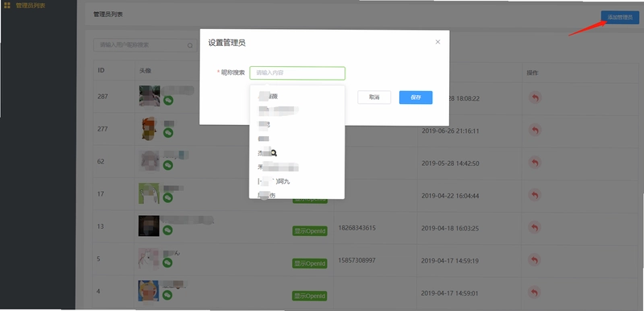Click the WeChat icon in row 17
Screen dimensions: 644x311
167,197
